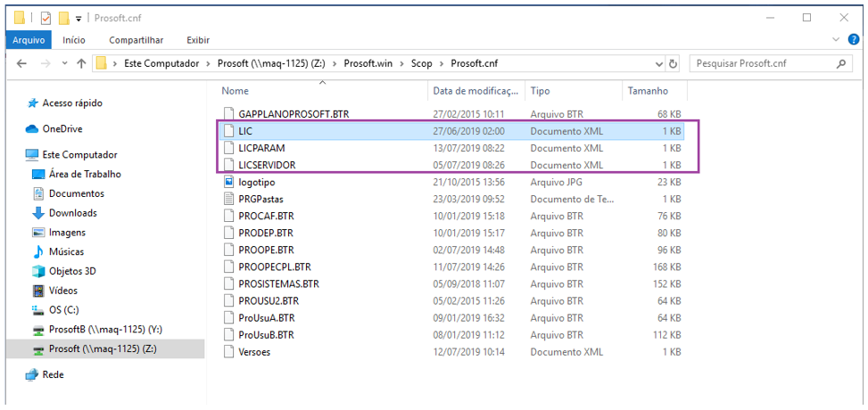868x410 pixels.
Task: Switch to the Compartilhar ribbon tab
Action: pos(136,40)
